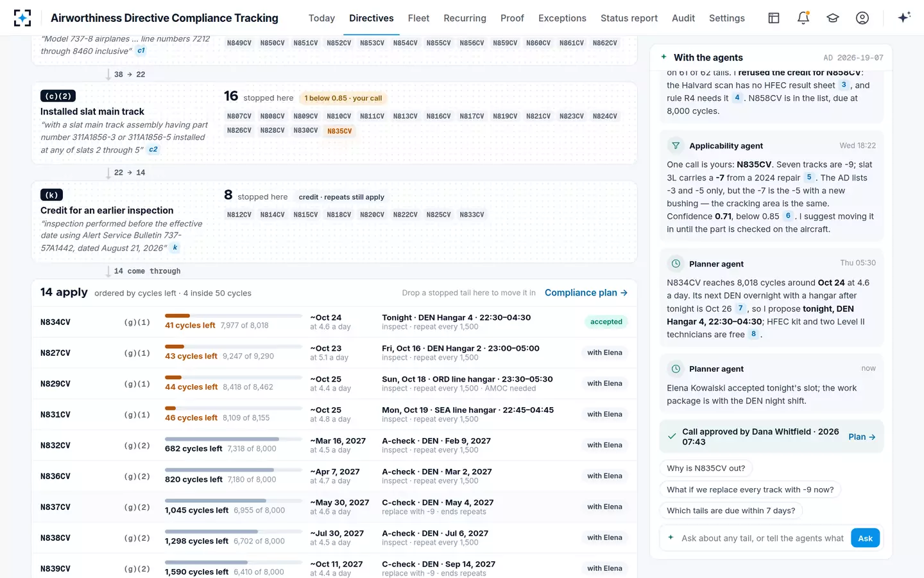
Task: Select tail N827CV in the apply list
Action: (55, 353)
